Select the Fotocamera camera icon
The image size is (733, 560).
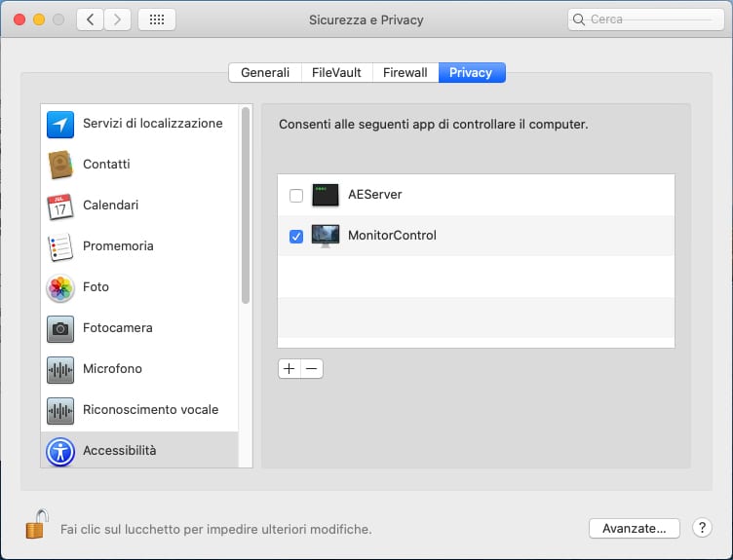click(x=60, y=328)
